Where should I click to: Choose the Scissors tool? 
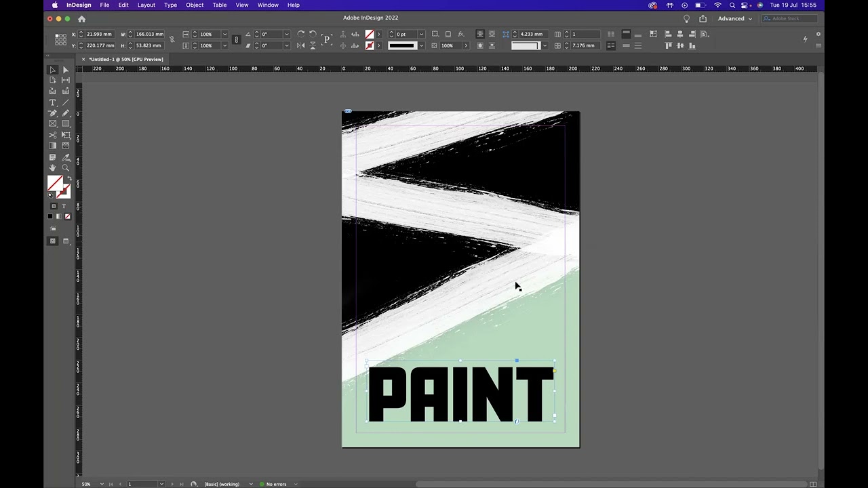[52, 135]
